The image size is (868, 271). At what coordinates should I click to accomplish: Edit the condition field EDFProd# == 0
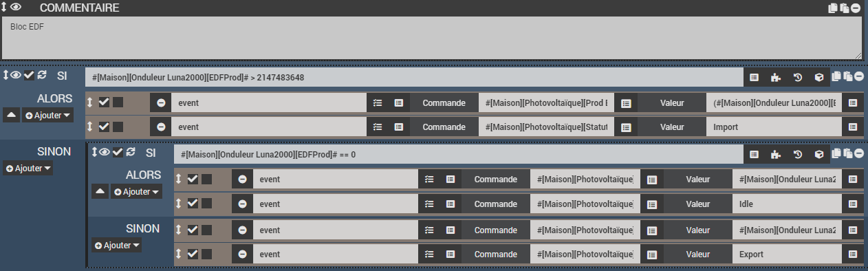[458, 155]
